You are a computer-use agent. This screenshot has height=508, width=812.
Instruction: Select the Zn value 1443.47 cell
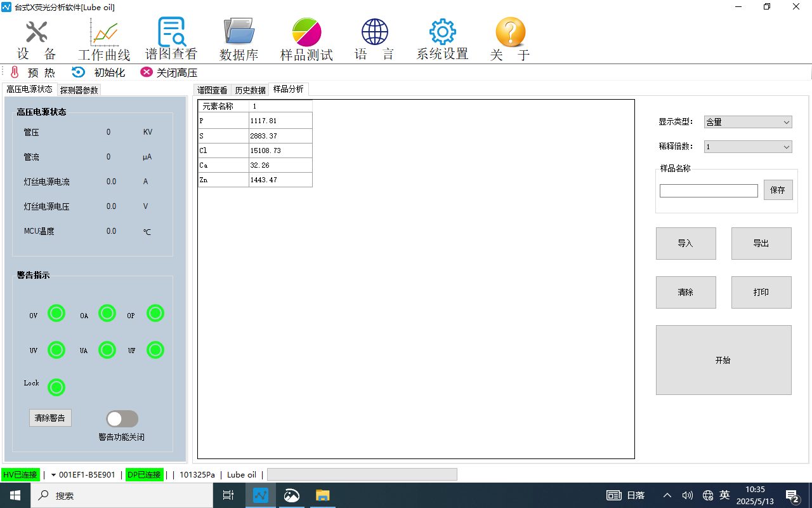click(280, 180)
